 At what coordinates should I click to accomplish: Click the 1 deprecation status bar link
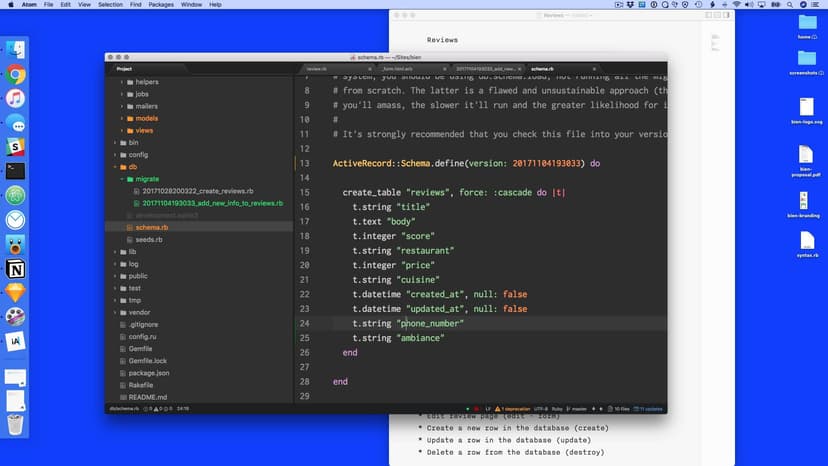(518, 409)
